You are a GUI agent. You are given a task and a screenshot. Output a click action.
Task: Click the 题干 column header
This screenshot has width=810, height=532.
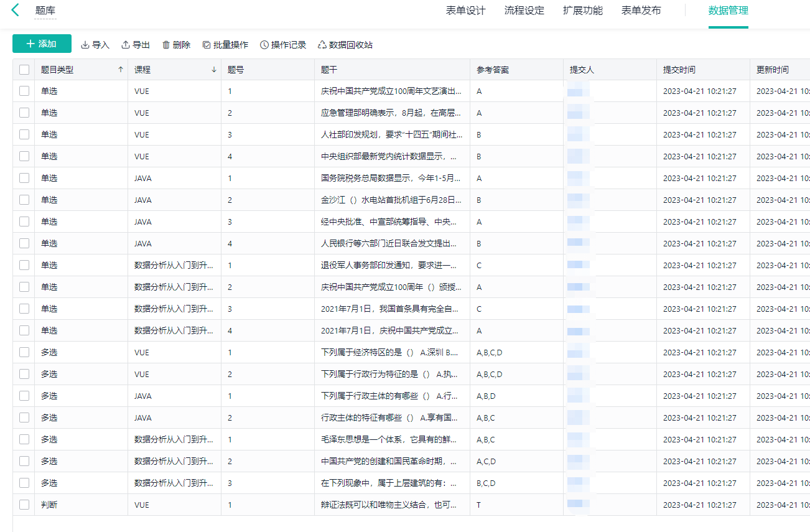[x=392, y=70]
